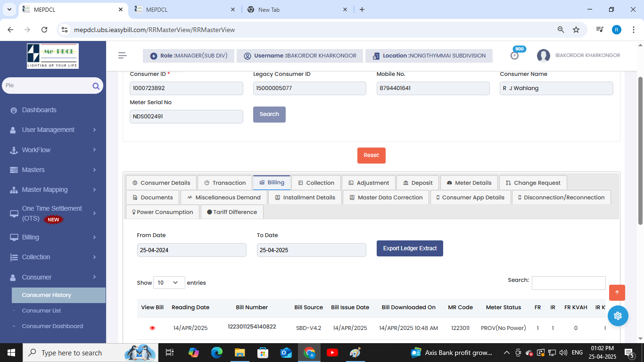Click the page vertical scrollbar

pyautogui.click(x=640, y=151)
